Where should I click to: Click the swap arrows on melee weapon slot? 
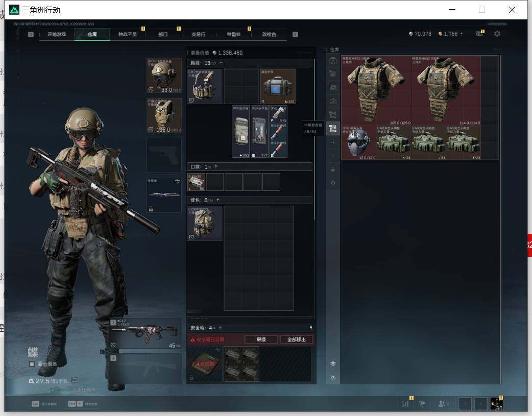point(177,181)
